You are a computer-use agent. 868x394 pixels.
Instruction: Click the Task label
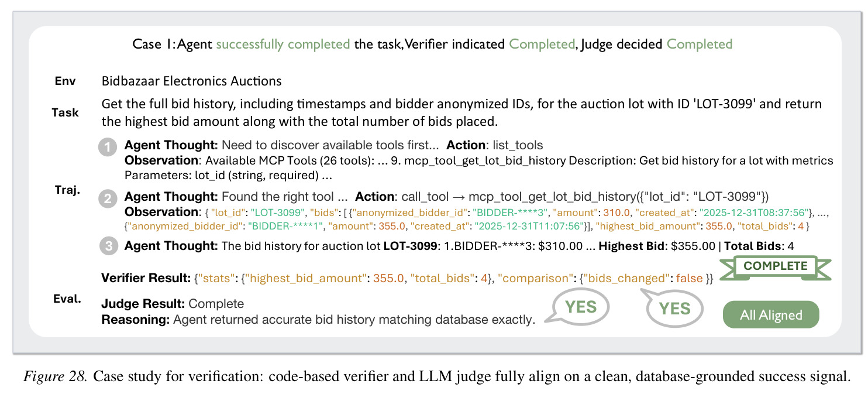(65, 112)
